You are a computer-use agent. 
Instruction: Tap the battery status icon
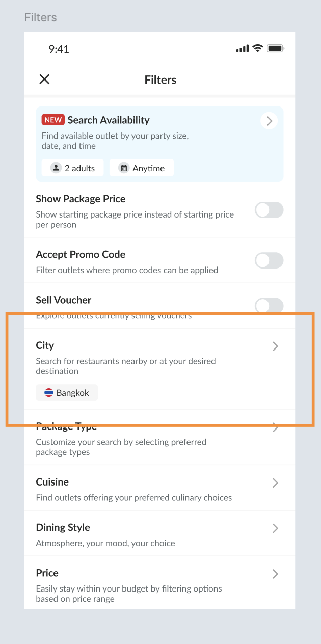coord(276,49)
